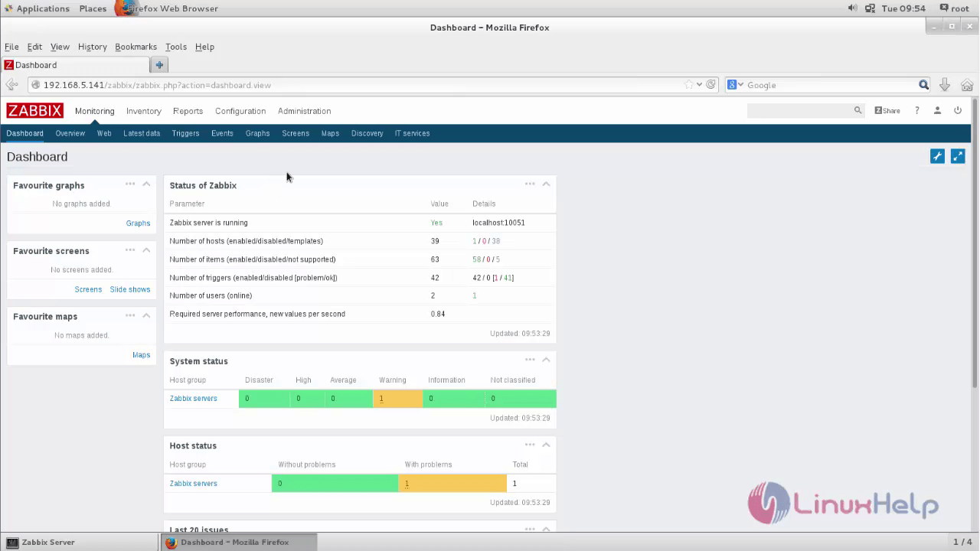This screenshot has height=551, width=980.
Task: Open the Web monitoring submenu
Action: pos(104,133)
